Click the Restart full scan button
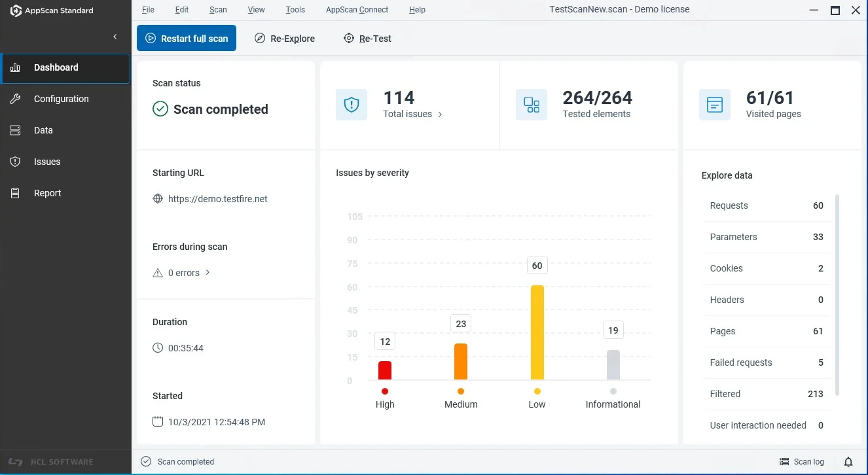This screenshot has width=868, height=475. tap(187, 38)
